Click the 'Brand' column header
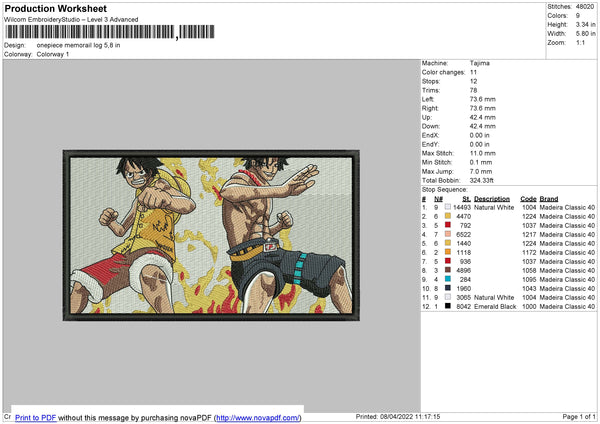This screenshot has height=424, width=600. point(549,199)
